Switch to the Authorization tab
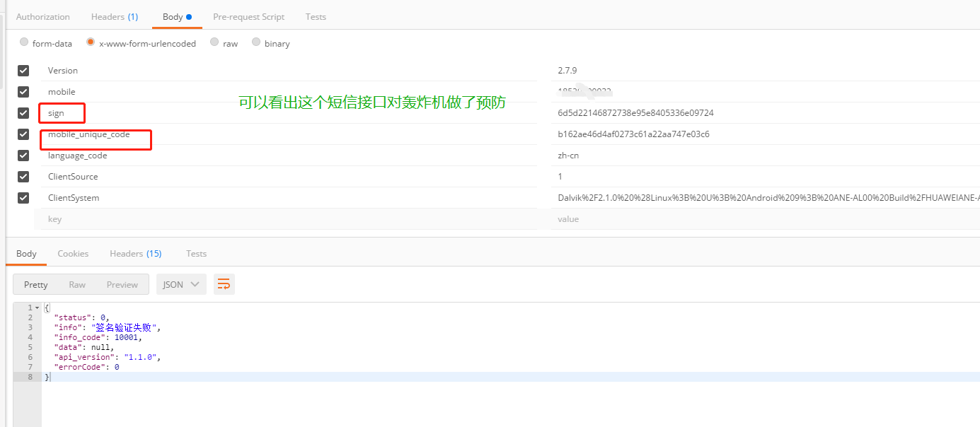 point(42,16)
